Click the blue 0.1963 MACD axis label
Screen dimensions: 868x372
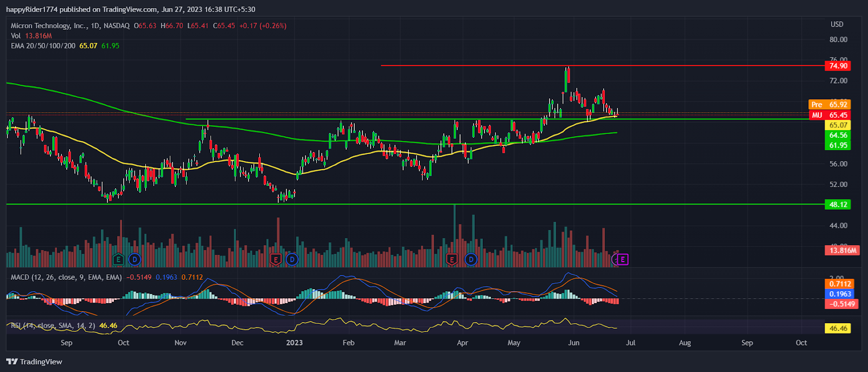pos(840,294)
